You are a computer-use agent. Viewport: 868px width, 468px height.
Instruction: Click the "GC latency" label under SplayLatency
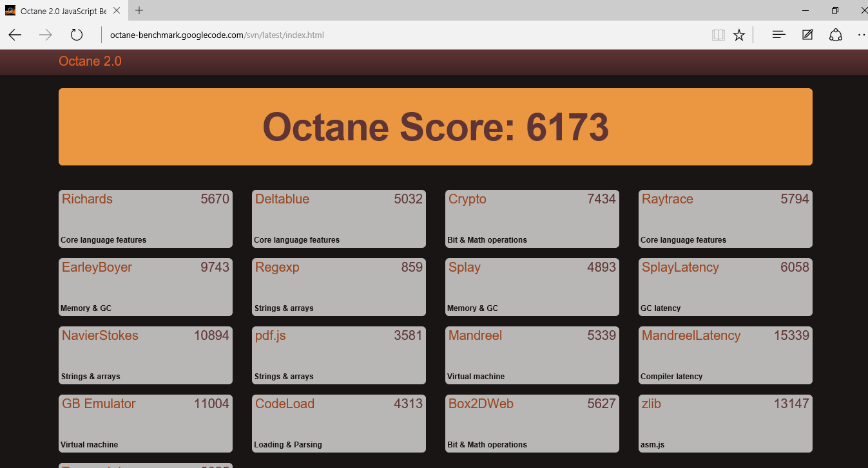pos(661,308)
